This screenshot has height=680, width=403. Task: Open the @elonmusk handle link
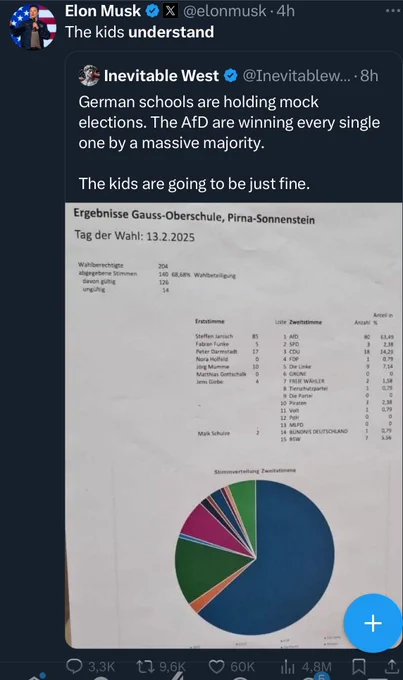click(225, 11)
